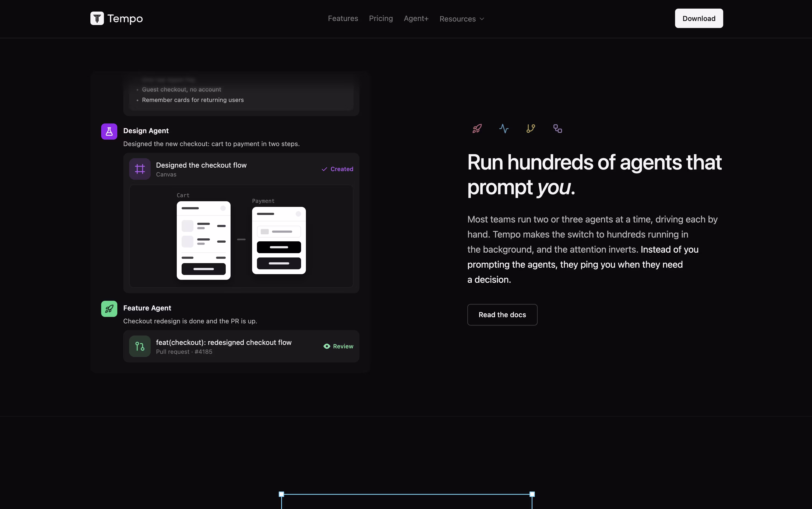Click the Feature Agent rocket avatar
812x509 pixels.
[109, 309]
